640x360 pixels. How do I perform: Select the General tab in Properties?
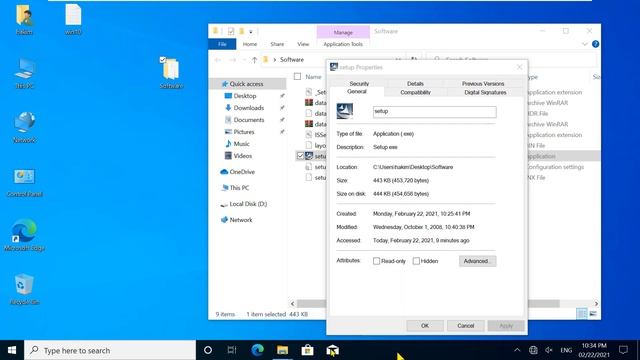click(357, 92)
